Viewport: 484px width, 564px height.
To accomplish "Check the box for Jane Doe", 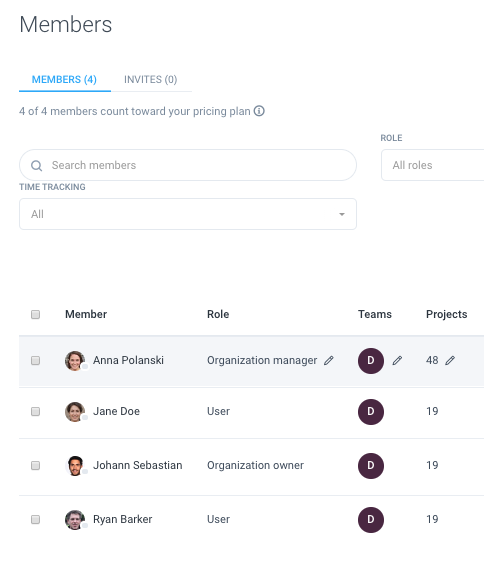I will (x=35, y=411).
